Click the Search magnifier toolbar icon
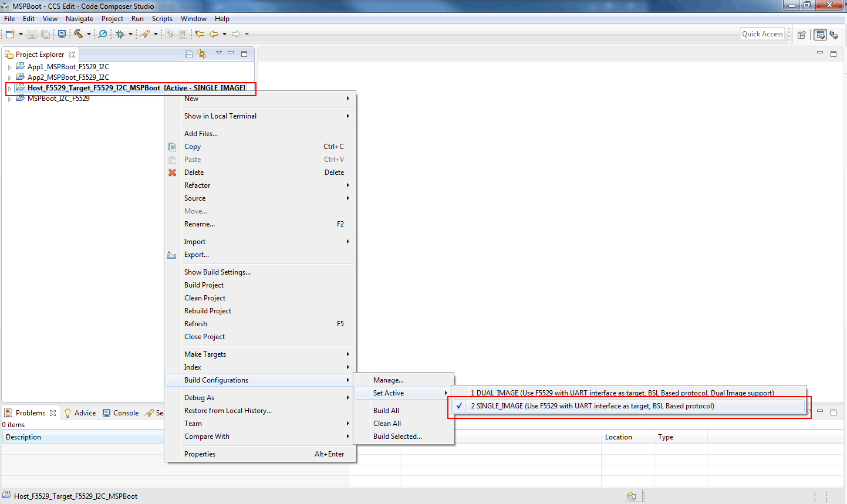Image resolution: width=847 pixels, height=504 pixels. pyautogui.click(x=103, y=34)
